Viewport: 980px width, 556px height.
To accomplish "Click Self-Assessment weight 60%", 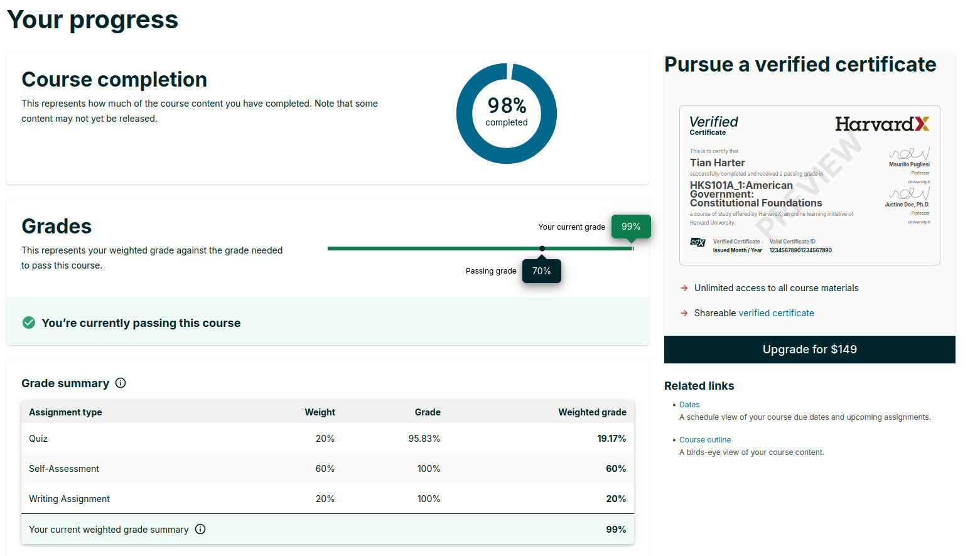I will [x=325, y=469].
